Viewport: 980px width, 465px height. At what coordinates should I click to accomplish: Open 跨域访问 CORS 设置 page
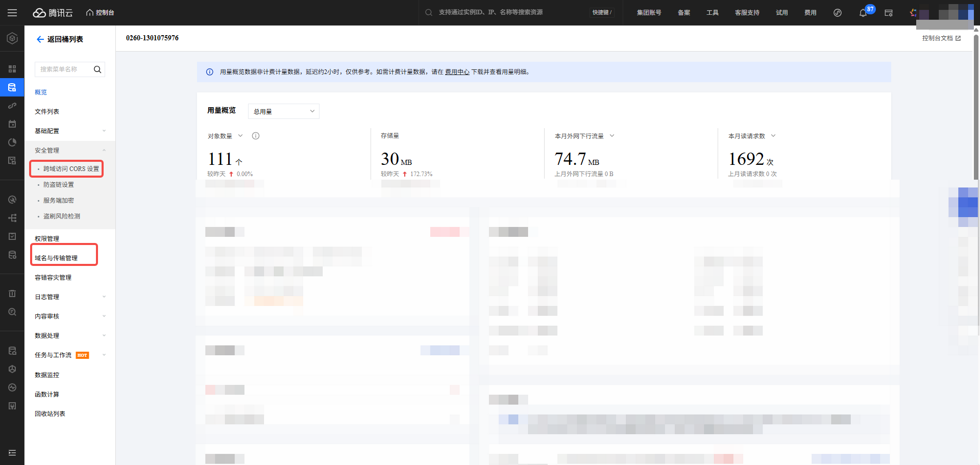coord(71,169)
